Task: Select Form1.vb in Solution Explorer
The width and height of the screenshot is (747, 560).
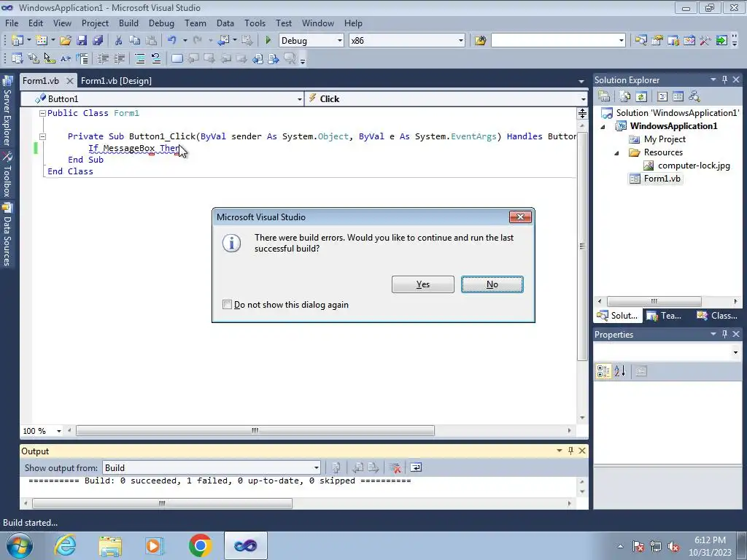Action: click(655, 179)
